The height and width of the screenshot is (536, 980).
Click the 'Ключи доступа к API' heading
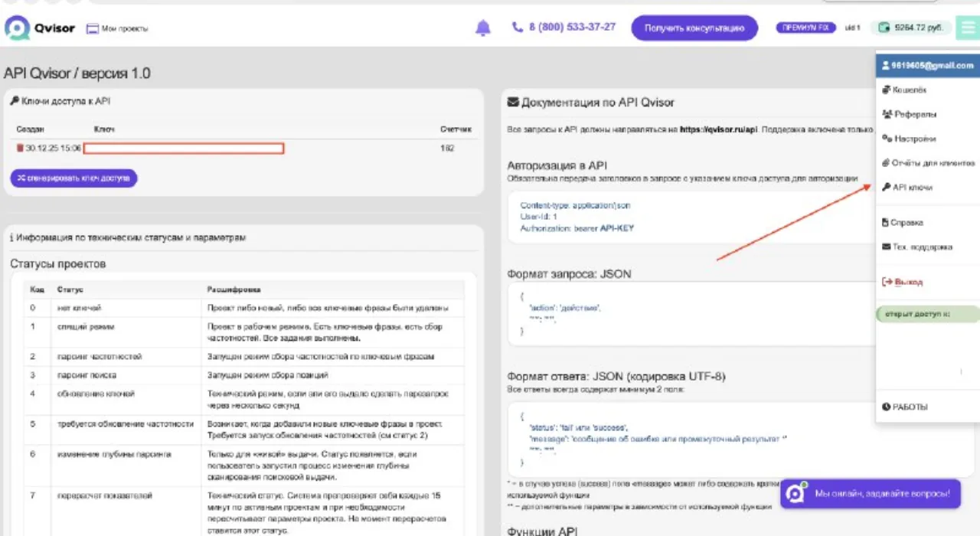click(60, 101)
